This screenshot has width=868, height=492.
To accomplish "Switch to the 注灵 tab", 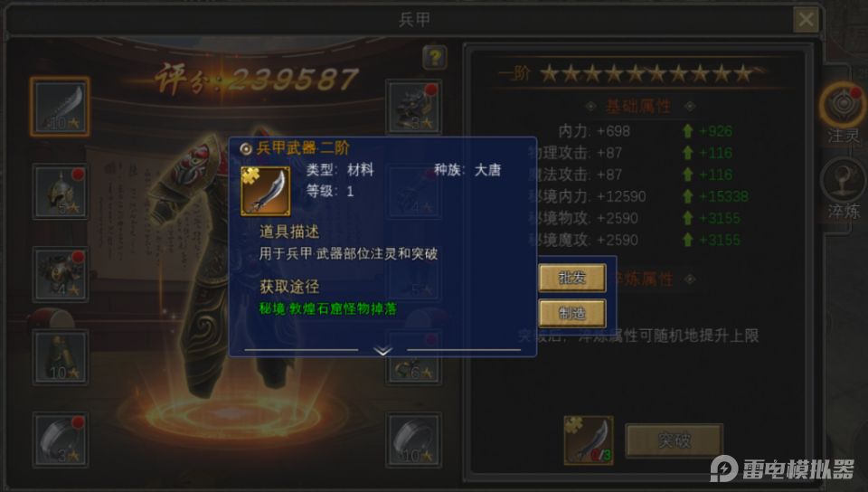I will coord(843,112).
